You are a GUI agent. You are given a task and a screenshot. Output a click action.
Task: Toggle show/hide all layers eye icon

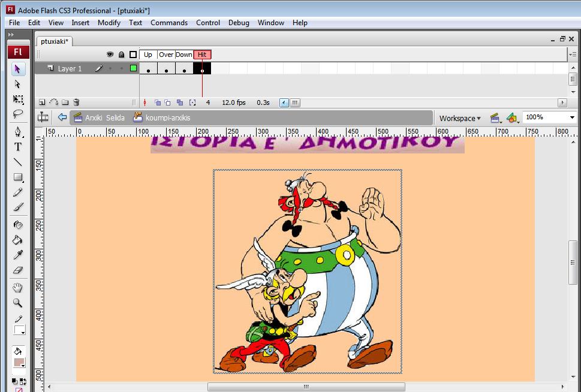[110, 55]
